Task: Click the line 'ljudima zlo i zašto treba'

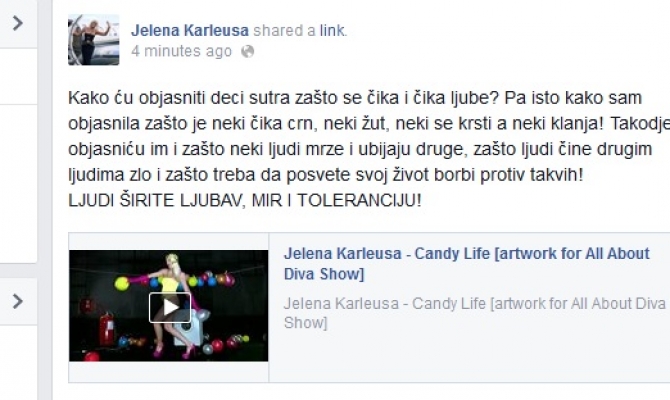Action: pyautogui.click(x=326, y=175)
